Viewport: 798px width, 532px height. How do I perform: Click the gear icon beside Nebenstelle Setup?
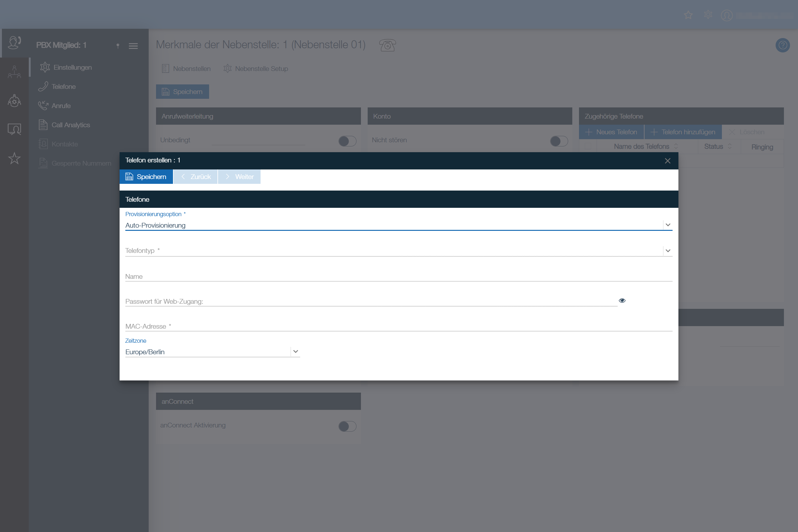tap(228, 68)
